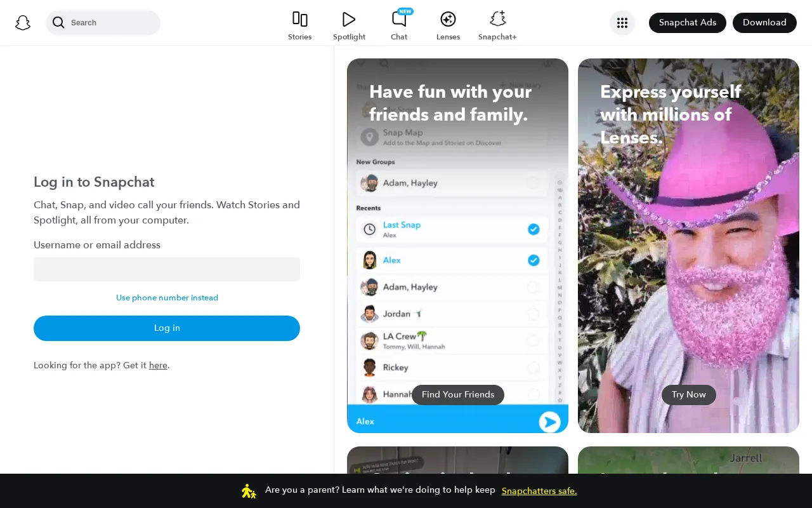Focus the Search field
Image resolution: width=812 pixels, height=508 pixels.
click(103, 23)
